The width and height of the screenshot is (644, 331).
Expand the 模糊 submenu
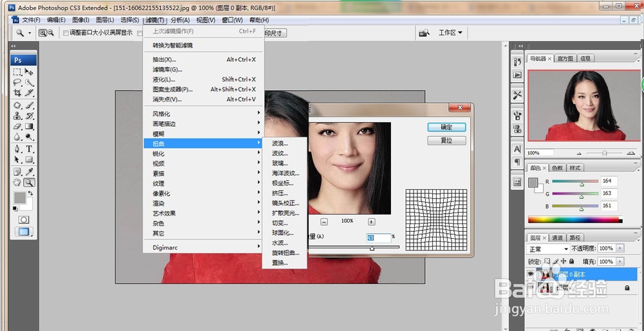[204, 133]
